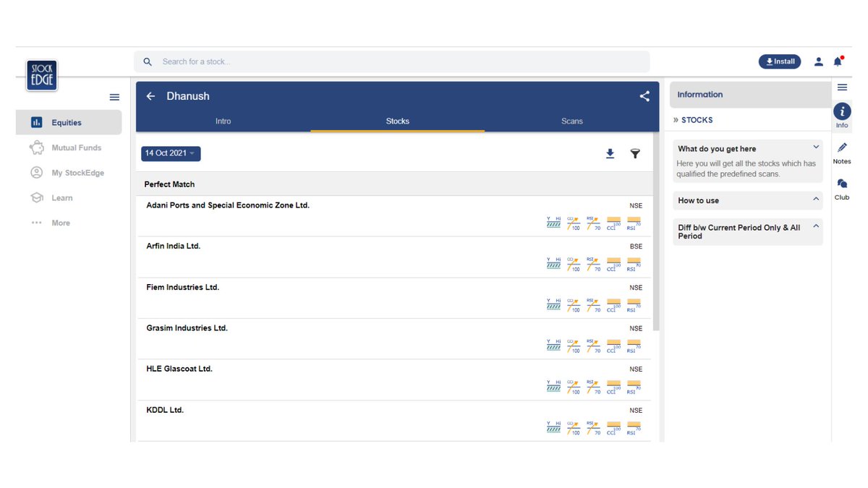Click RSI crossing 70 icon for HLE Glascoat
868x488 pixels.
point(593,387)
